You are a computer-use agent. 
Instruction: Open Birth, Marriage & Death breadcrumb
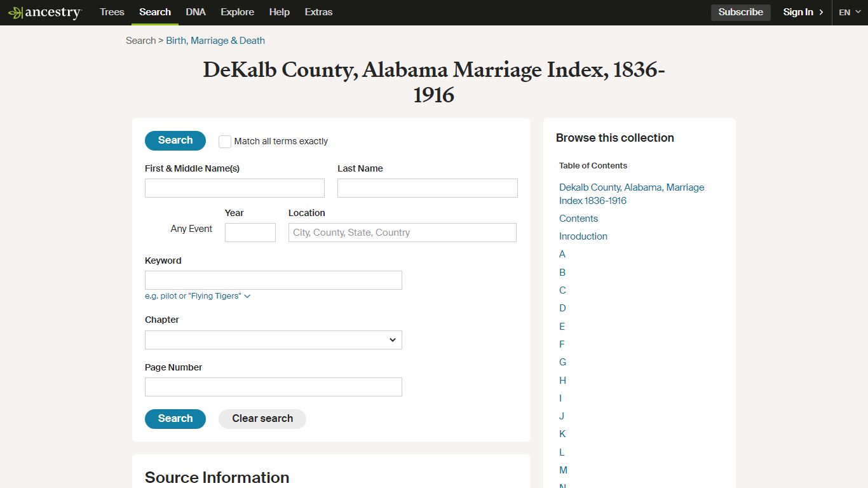pyautogui.click(x=215, y=41)
